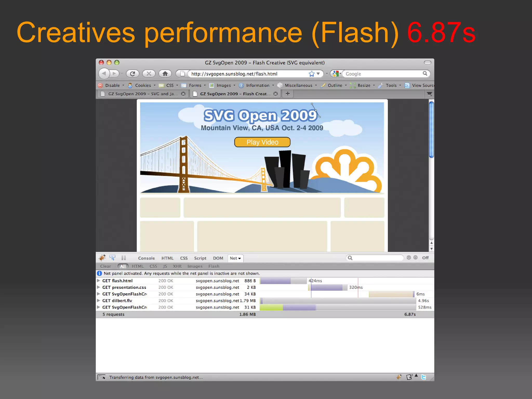Image resolution: width=532 pixels, height=399 pixels.
Task: Filter net requests by JS
Action: coord(165,266)
